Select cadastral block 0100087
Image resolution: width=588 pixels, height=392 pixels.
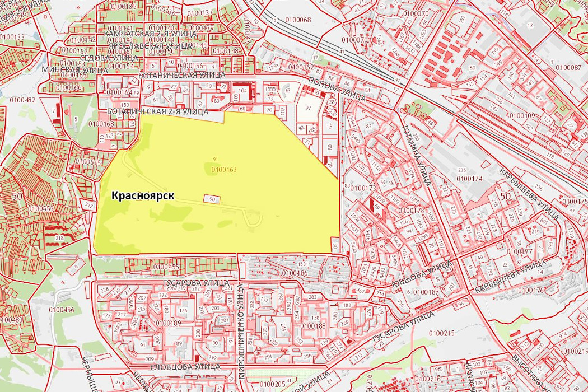click(x=568, y=67)
